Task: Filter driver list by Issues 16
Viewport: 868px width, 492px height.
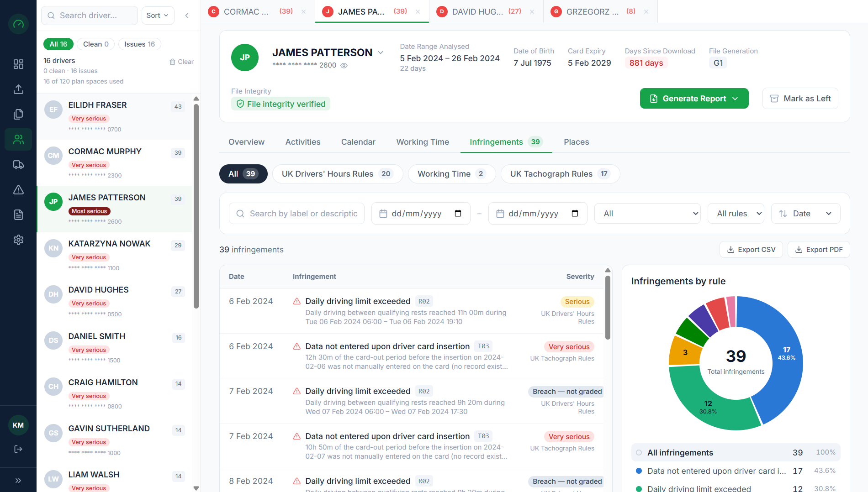Action: click(x=140, y=44)
